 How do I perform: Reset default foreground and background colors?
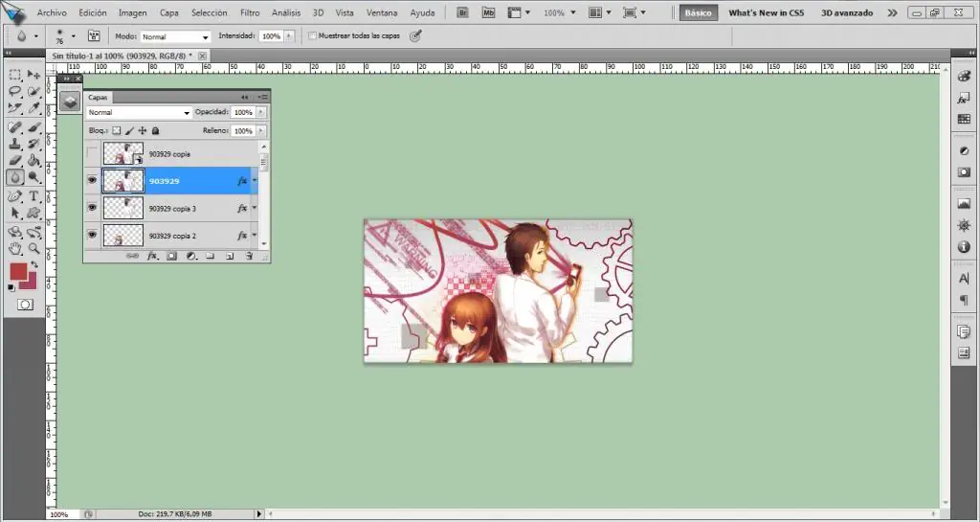(x=11, y=287)
